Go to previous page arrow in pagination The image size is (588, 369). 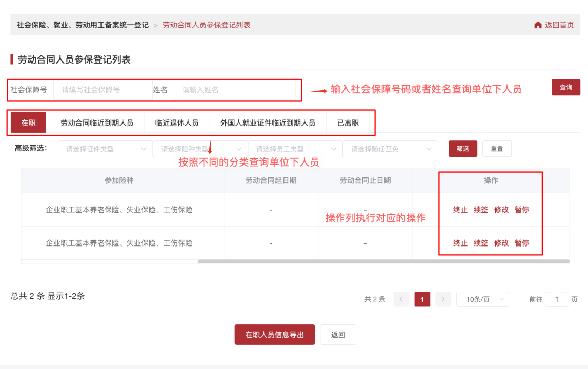(x=401, y=299)
